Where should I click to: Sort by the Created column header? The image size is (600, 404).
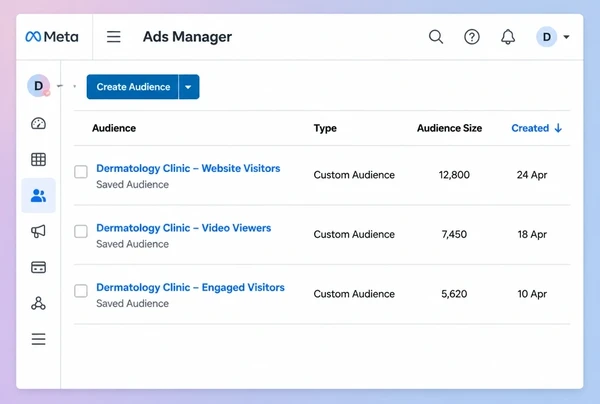click(x=530, y=128)
